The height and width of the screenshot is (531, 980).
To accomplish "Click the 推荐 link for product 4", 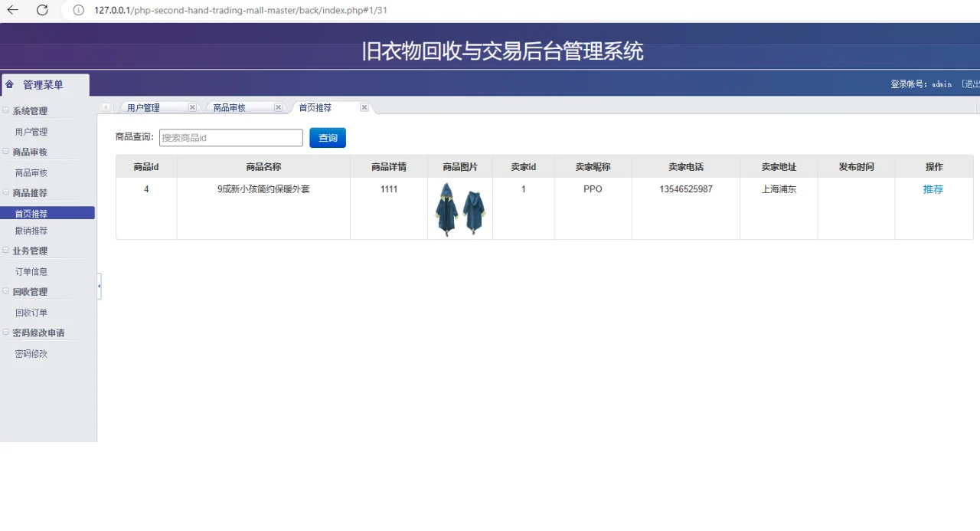I will pyautogui.click(x=933, y=188).
